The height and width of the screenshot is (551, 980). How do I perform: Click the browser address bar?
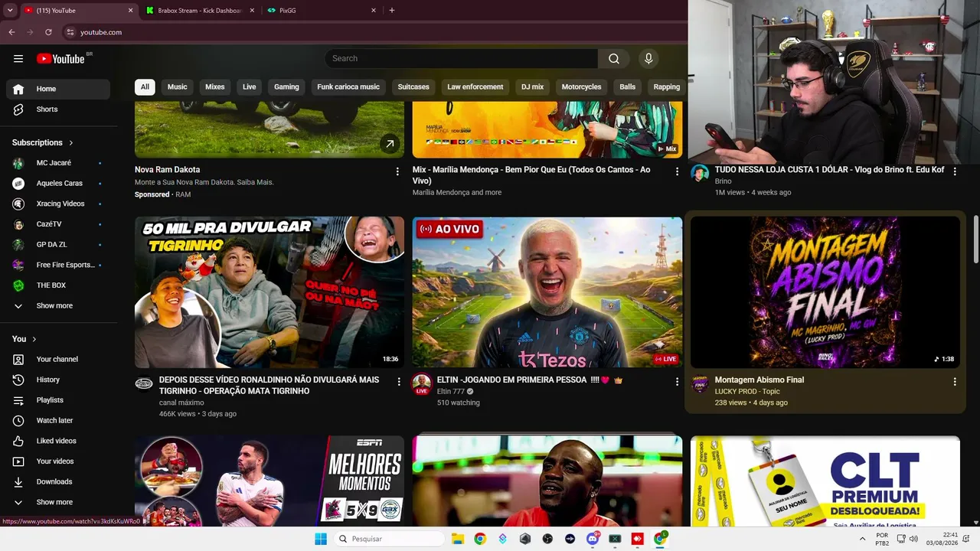click(x=375, y=32)
